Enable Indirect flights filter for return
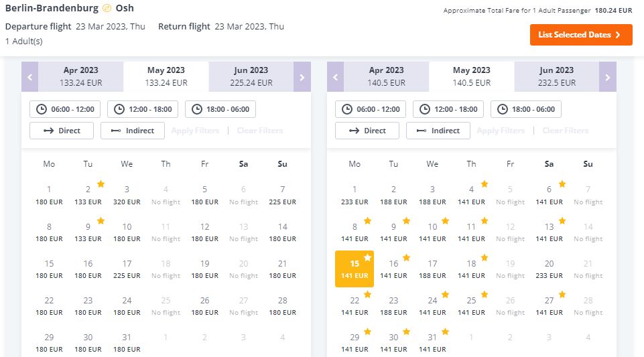 pyautogui.click(x=438, y=131)
